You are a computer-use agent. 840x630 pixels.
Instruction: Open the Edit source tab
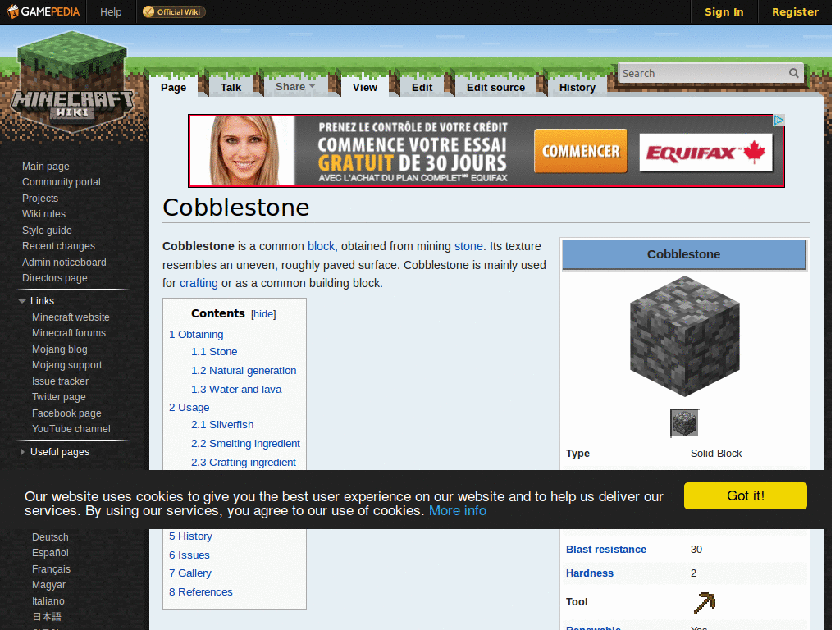(495, 87)
